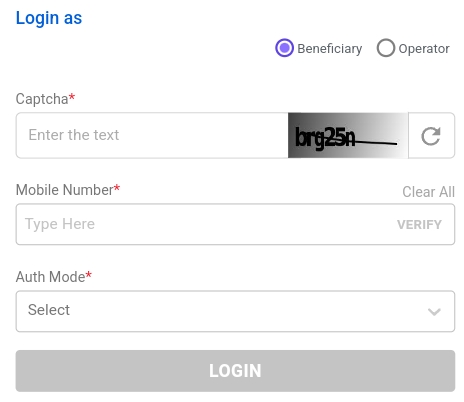Open the Auth Mode Select dropdown

235,311
